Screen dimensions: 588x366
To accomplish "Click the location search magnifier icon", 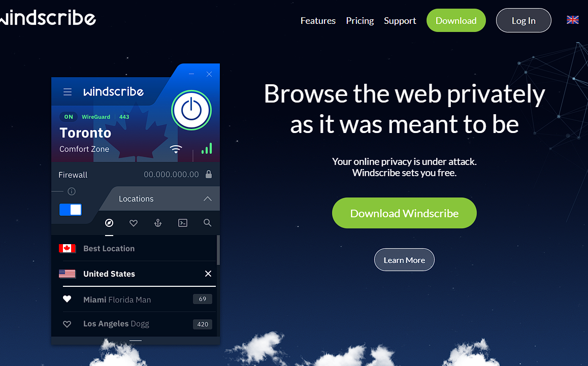I will [x=207, y=223].
